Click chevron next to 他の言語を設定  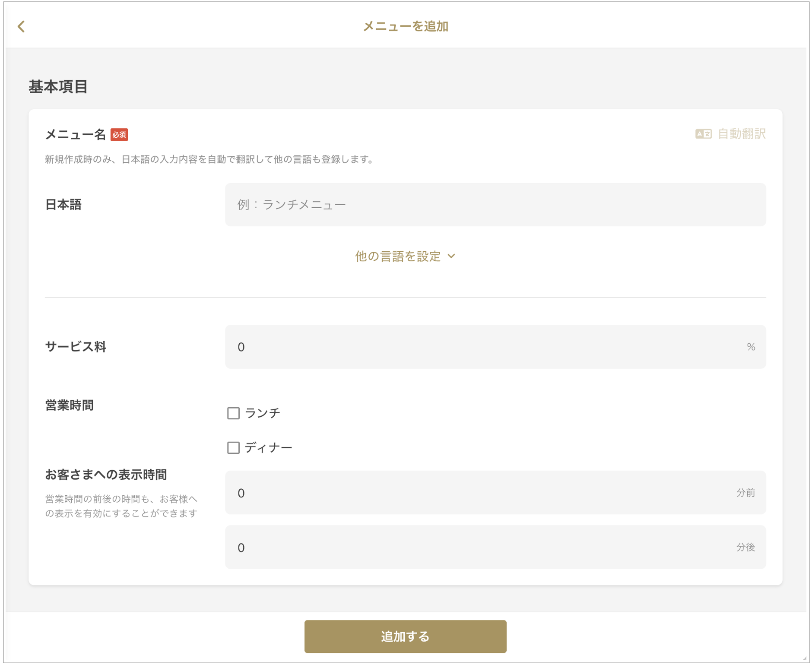click(452, 256)
